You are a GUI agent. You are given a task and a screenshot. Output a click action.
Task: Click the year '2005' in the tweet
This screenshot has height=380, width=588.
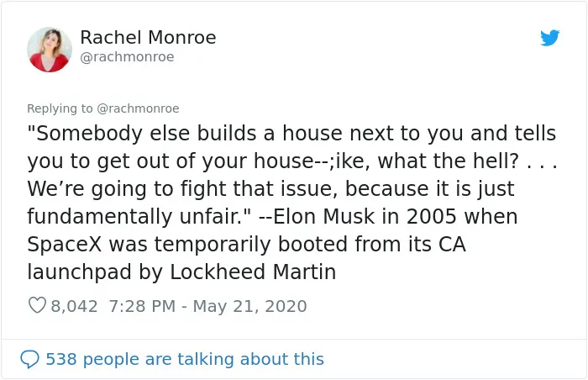[x=431, y=217]
